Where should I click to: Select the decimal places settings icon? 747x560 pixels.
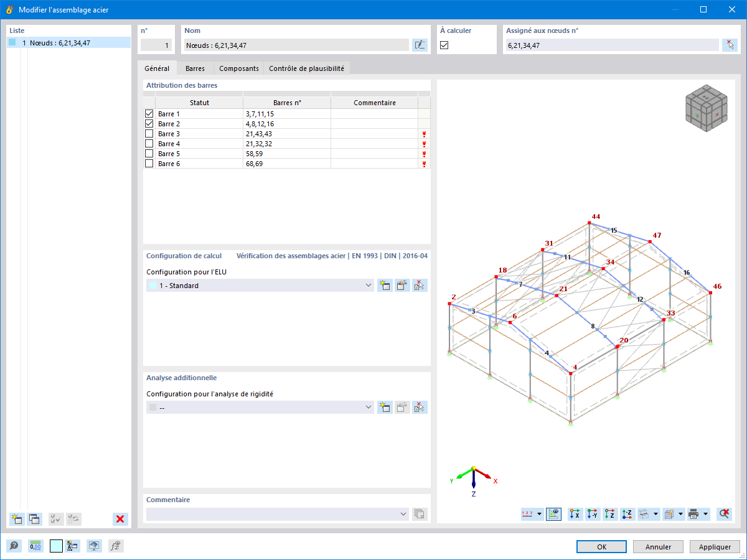click(x=35, y=546)
